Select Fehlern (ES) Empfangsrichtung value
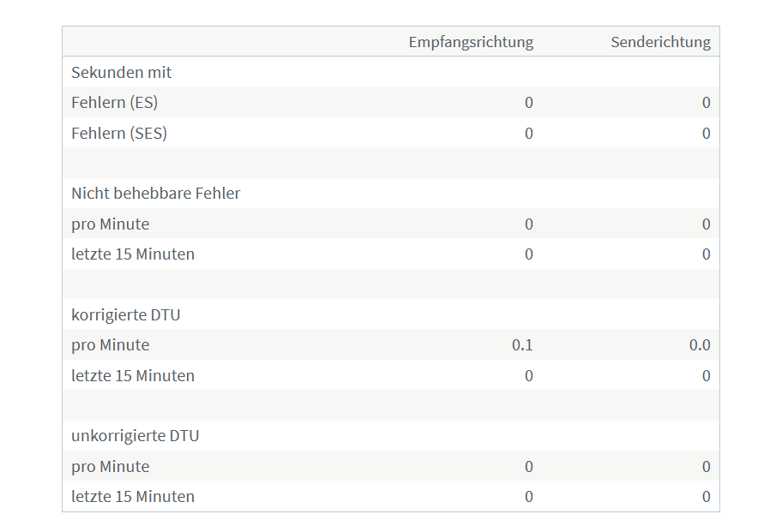Screen dimensions: 770x532 [x=529, y=103]
